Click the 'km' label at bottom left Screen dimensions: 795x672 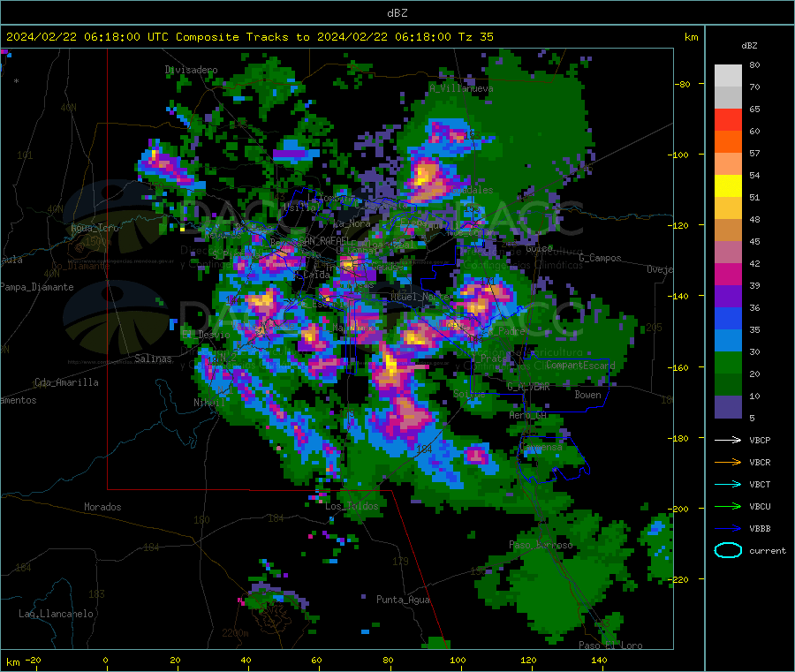tap(13, 662)
